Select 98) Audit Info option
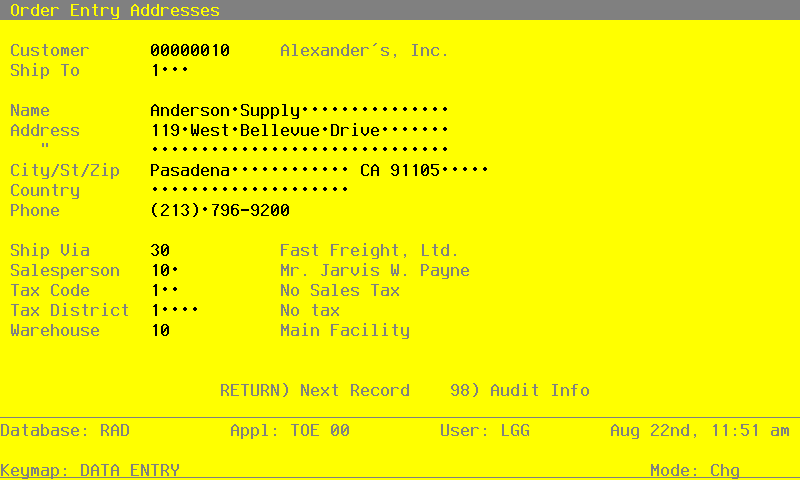 pos(520,390)
